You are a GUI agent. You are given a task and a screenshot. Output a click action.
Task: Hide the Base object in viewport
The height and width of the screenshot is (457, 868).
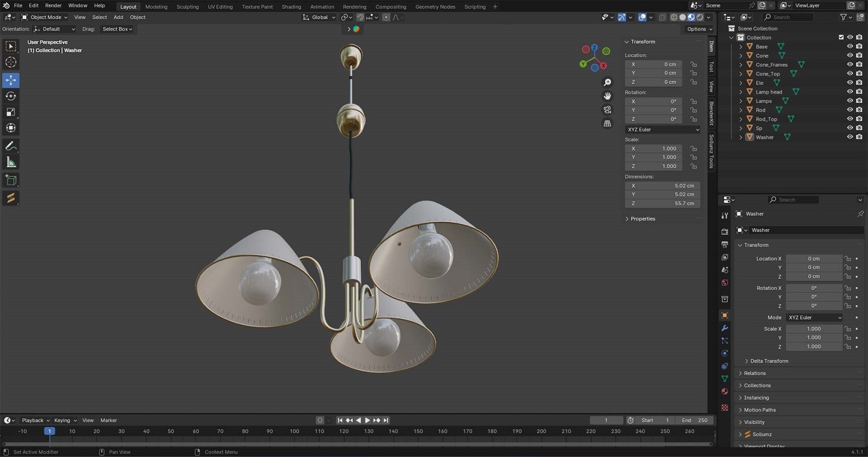click(850, 47)
